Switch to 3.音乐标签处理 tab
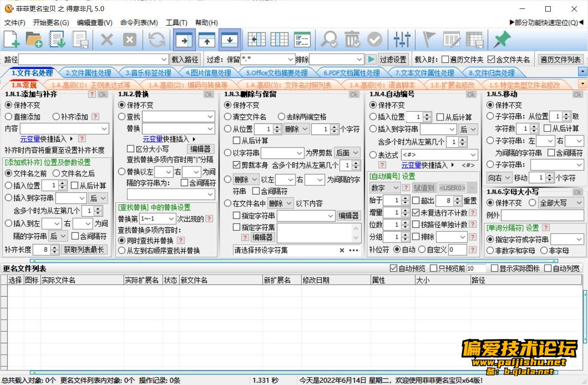The width and height of the screenshot is (588, 385). pos(148,73)
